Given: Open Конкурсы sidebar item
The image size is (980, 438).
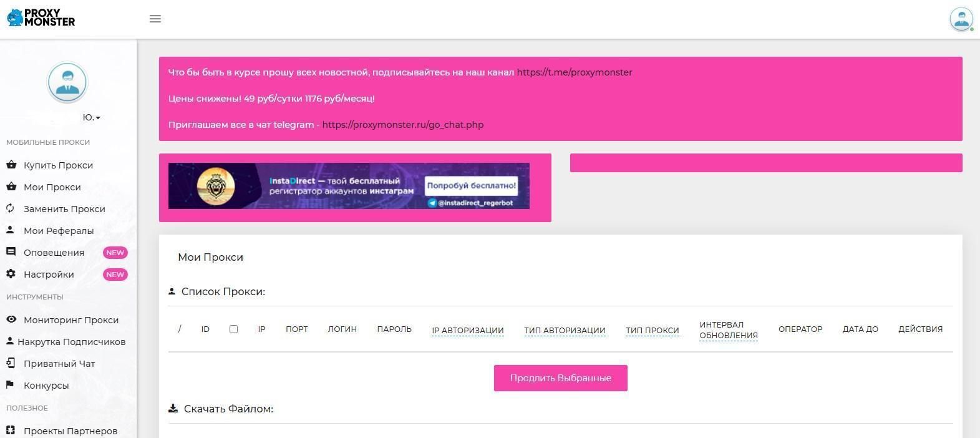Looking at the screenshot, I should 46,386.
